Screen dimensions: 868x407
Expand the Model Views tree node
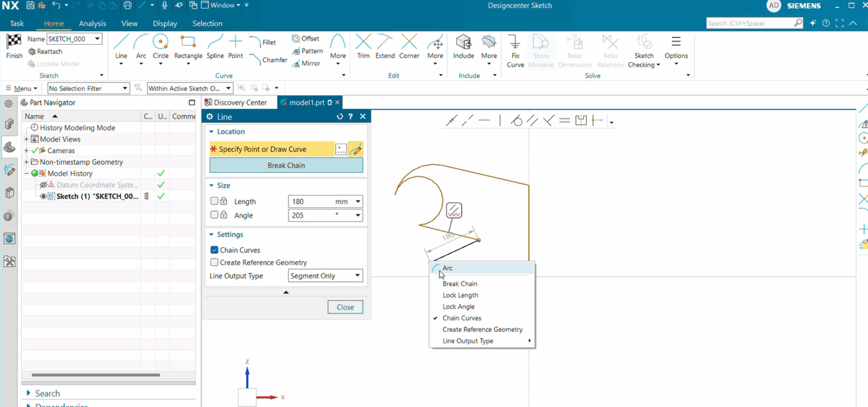pos(27,139)
